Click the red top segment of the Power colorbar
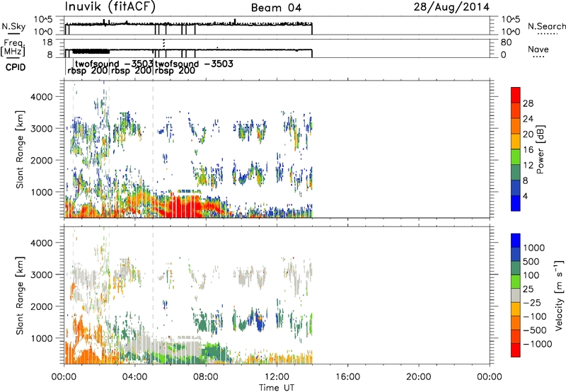This screenshot has height=392, width=566. 516,95
